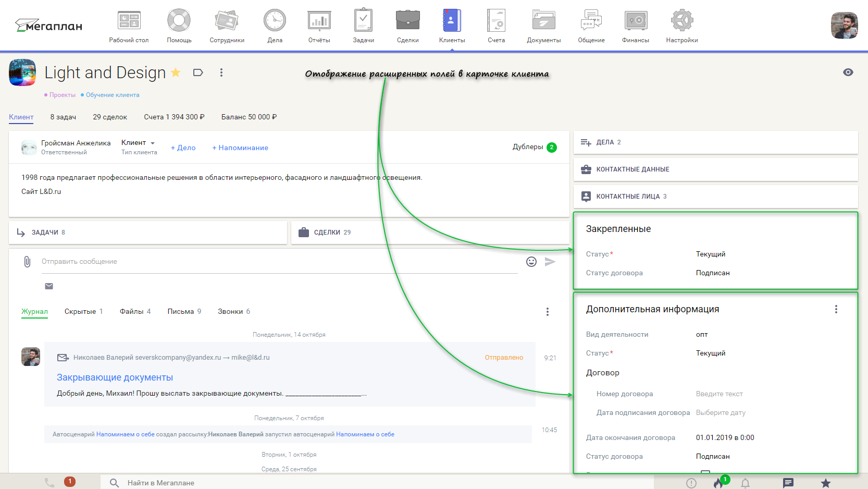The width and height of the screenshot is (868, 489).
Task: Switch to the 8 задач tab
Action: pos(63,117)
